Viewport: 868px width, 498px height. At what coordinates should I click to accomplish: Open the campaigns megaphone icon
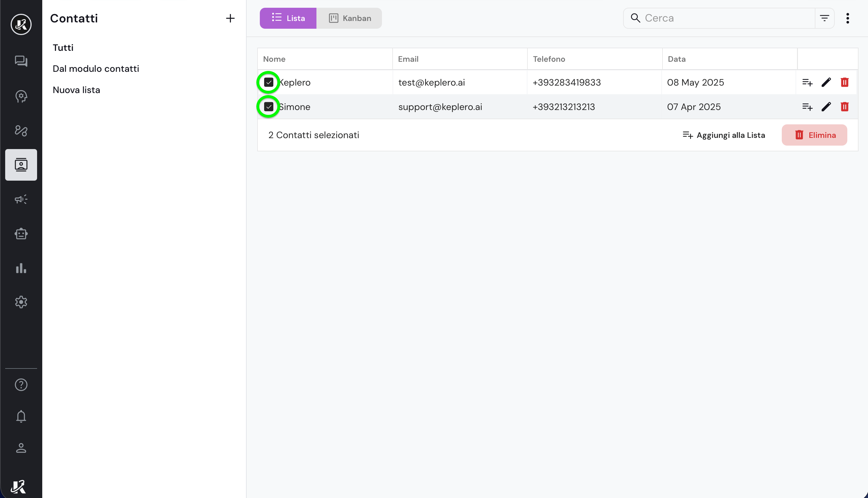(x=21, y=199)
